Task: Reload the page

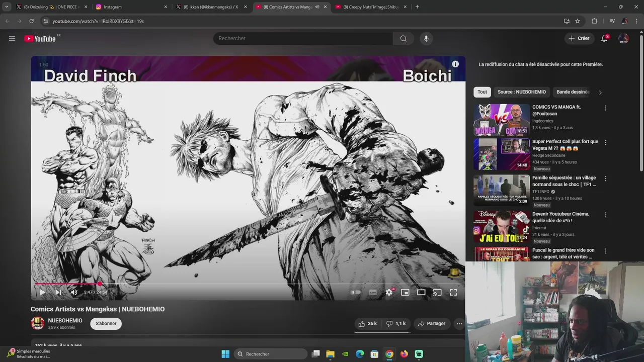Action: click(x=31, y=21)
